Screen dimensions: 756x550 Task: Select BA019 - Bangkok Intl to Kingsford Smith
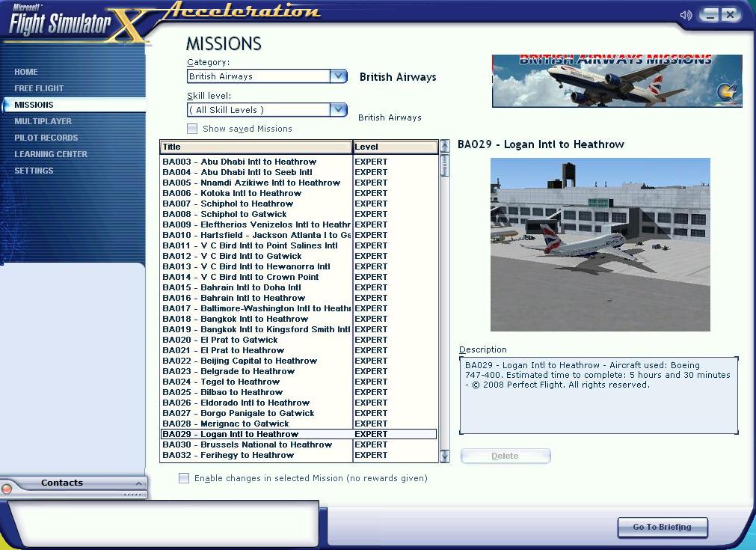point(299,329)
